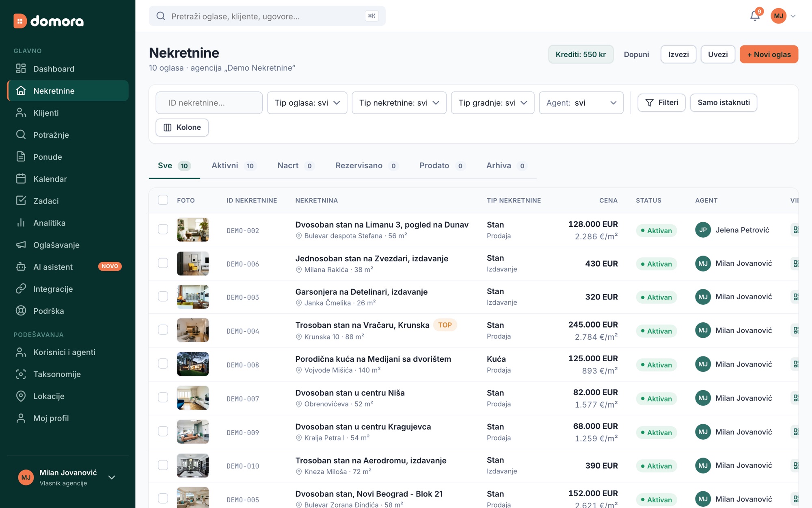Switch to the Rezervisano tab
This screenshot has height=508, width=812.
click(366, 166)
